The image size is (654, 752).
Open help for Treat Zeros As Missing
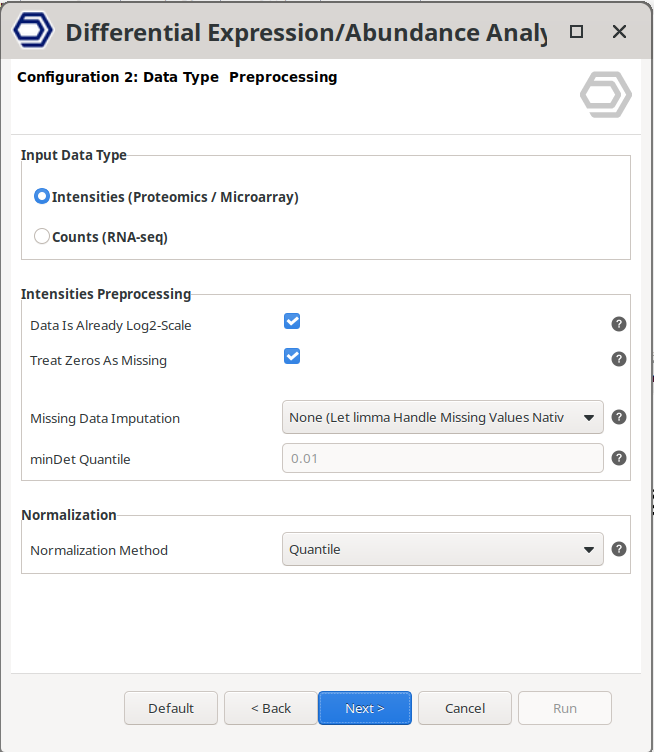619,359
